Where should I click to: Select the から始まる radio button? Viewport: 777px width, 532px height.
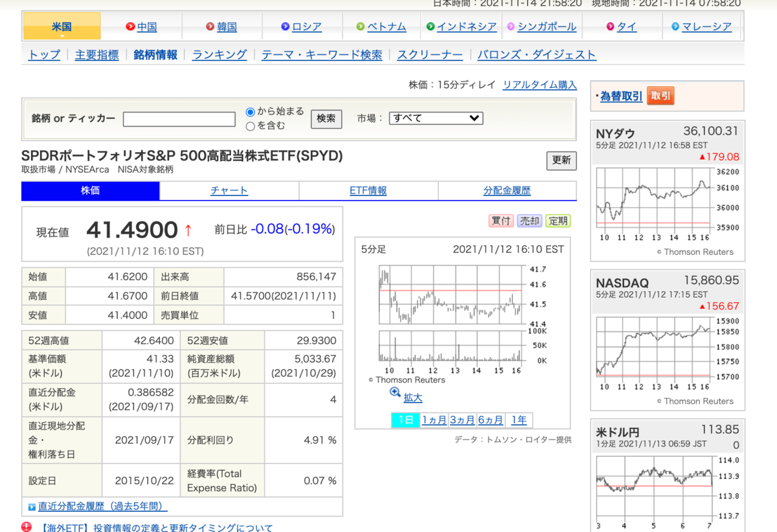251,112
